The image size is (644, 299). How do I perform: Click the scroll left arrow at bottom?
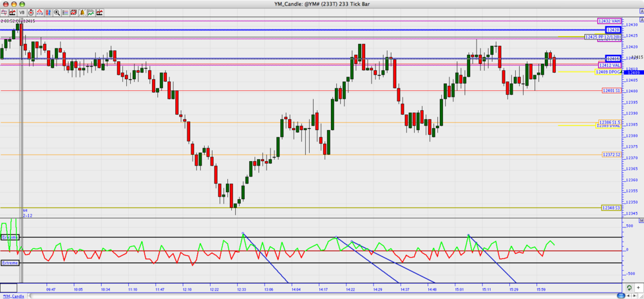coord(628,296)
